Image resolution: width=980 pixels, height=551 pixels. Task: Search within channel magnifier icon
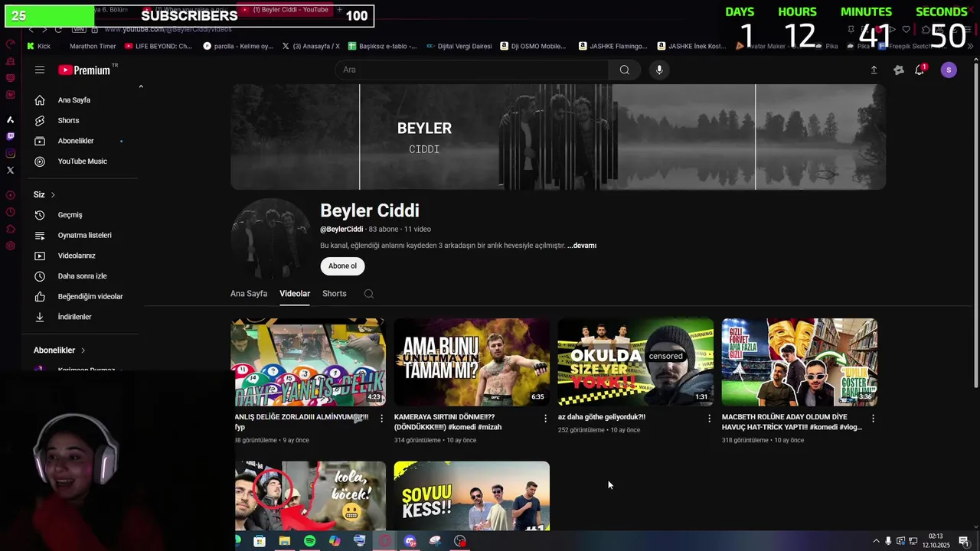(369, 294)
